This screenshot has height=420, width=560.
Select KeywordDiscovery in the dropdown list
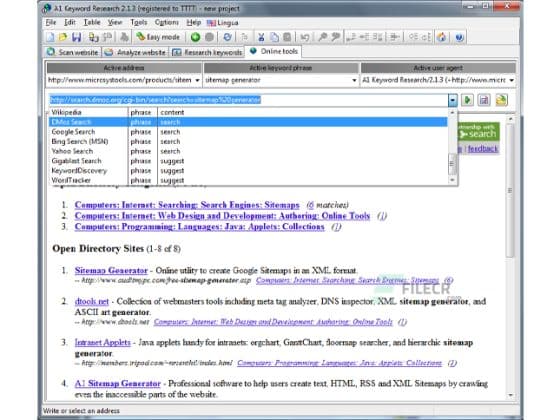(248, 171)
